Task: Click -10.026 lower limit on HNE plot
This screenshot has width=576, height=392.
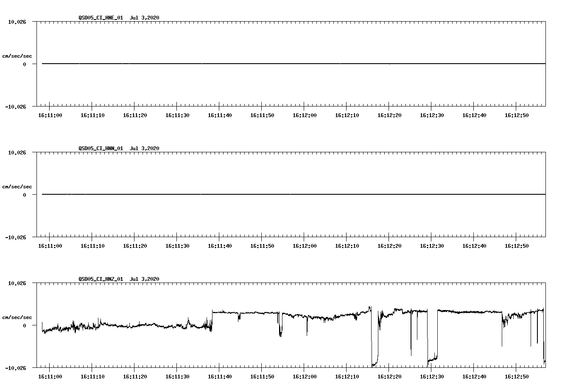Action: coord(15,106)
